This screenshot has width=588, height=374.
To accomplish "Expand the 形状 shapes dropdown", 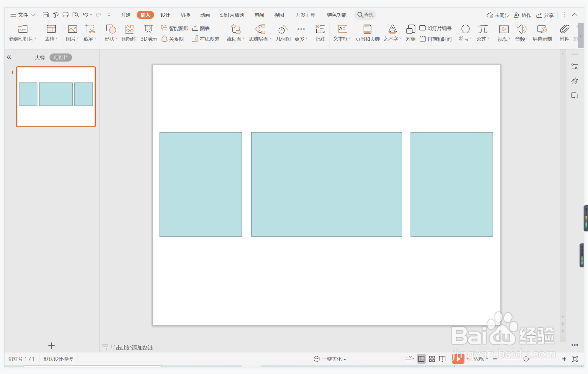I will (111, 39).
